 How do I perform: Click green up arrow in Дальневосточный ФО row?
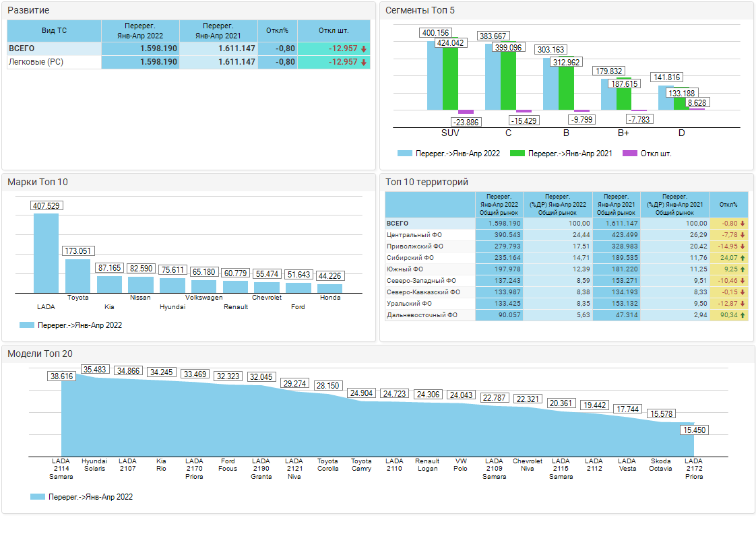tap(743, 314)
